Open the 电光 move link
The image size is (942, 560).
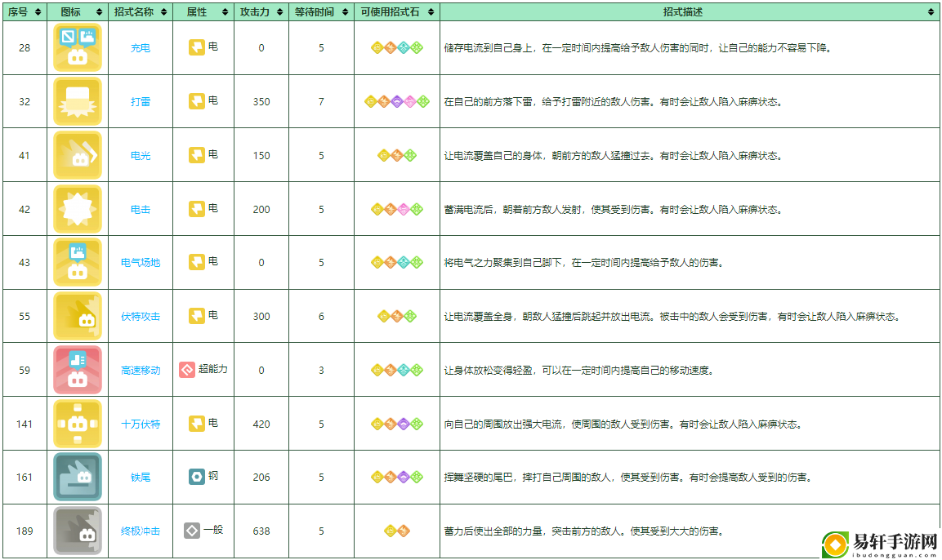point(141,155)
